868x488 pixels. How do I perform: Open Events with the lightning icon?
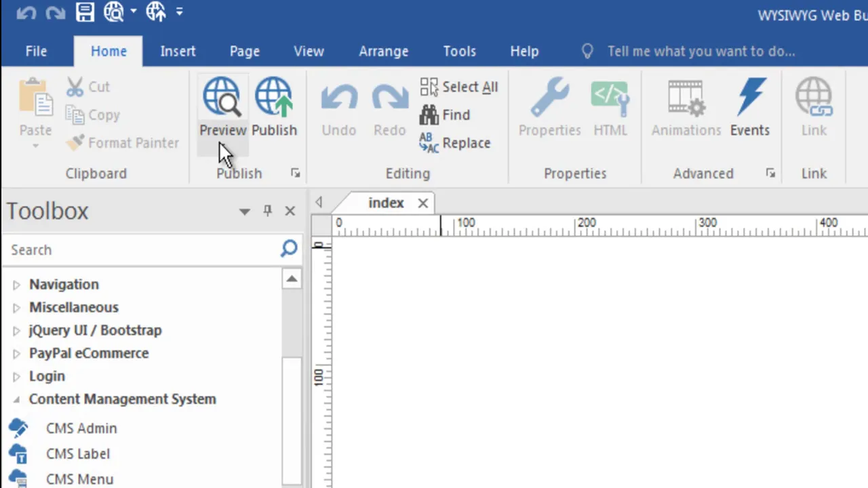click(x=750, y=106)
